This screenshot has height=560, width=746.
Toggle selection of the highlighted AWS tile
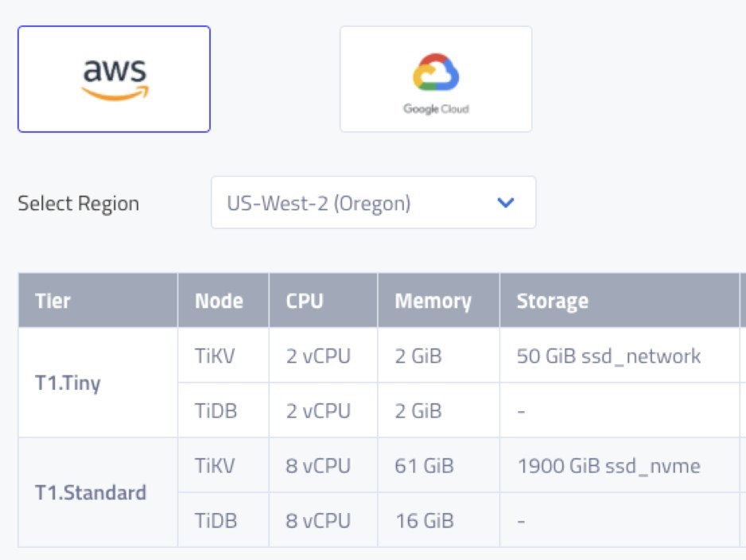pyautogui.click(x=115, y=77)
